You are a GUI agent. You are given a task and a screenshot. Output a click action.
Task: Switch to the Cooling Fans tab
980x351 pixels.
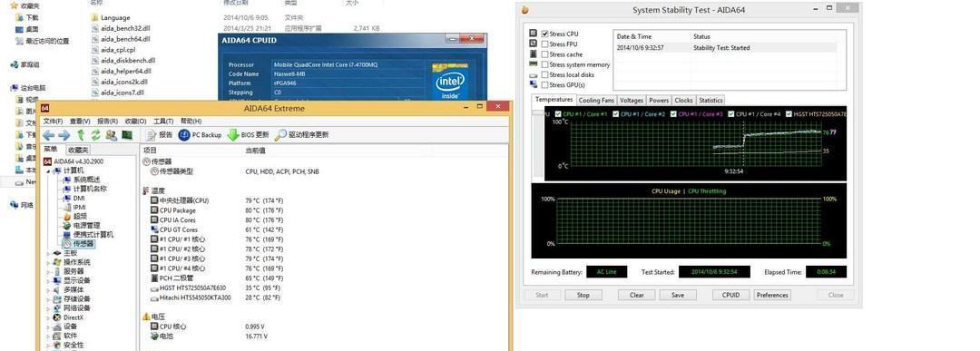click(x=596, y=100)
